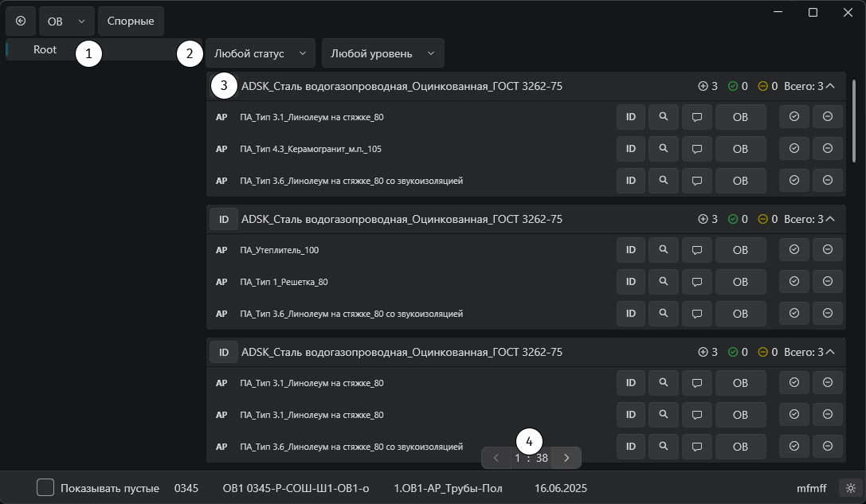Image resolution: width=866 pixels, height=504 pixels.
Task: Click the theme sun icon in status bar
Action: click(x=851, y=488)
